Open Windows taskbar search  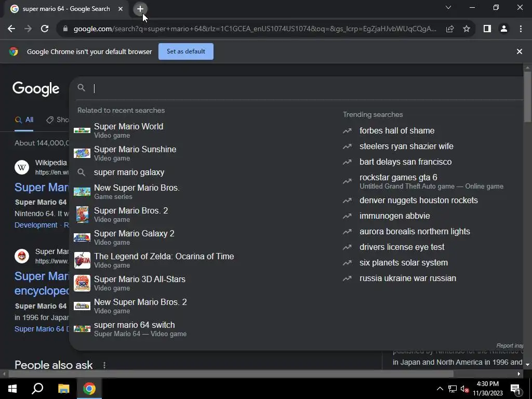[x=37, y=389]
